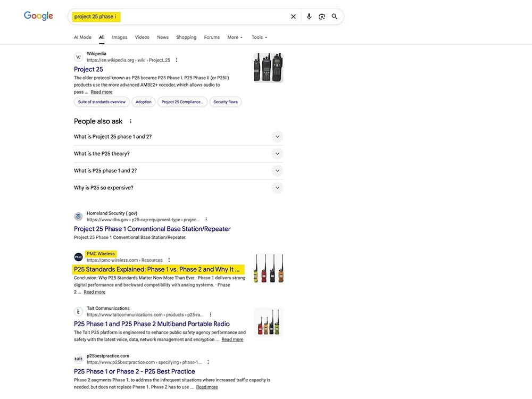Screen dimensions: 532x399
Task: Open the Wikipedia result three-dot menu
Action: click(x=177, y=60)
